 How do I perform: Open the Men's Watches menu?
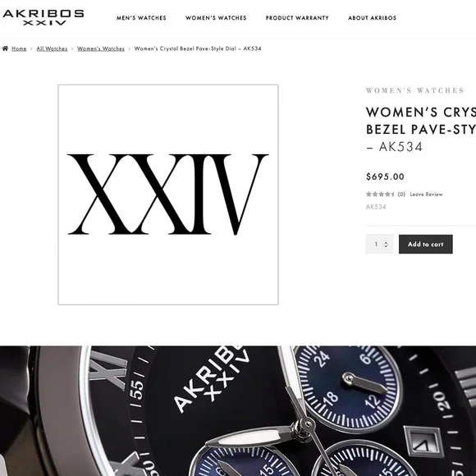[141, 18]
